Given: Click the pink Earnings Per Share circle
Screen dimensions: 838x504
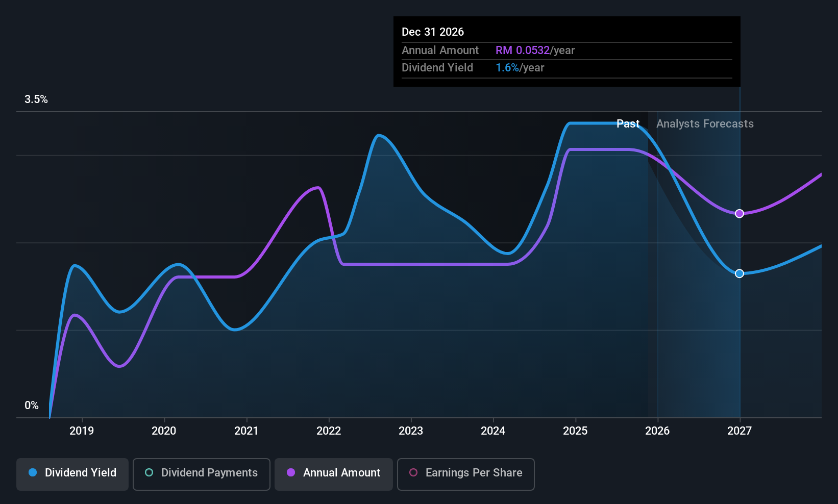Looking at the screenshot, I should pos(413,472).
